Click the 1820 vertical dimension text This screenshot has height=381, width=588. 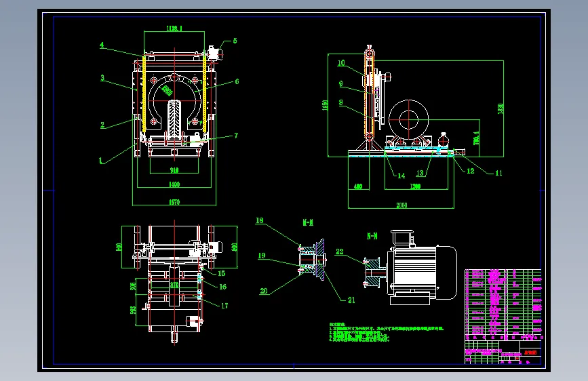501,109
